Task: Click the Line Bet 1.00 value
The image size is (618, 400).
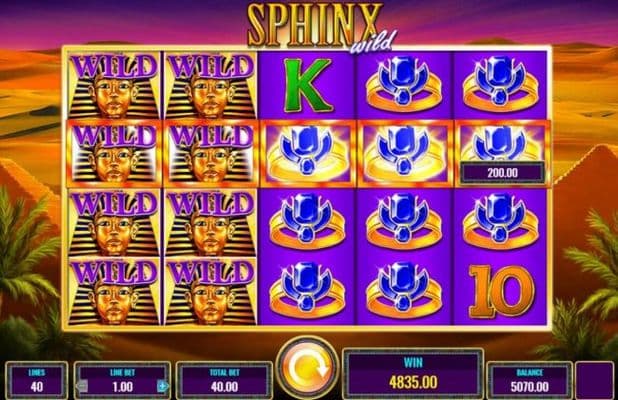Action: point(123,387)
